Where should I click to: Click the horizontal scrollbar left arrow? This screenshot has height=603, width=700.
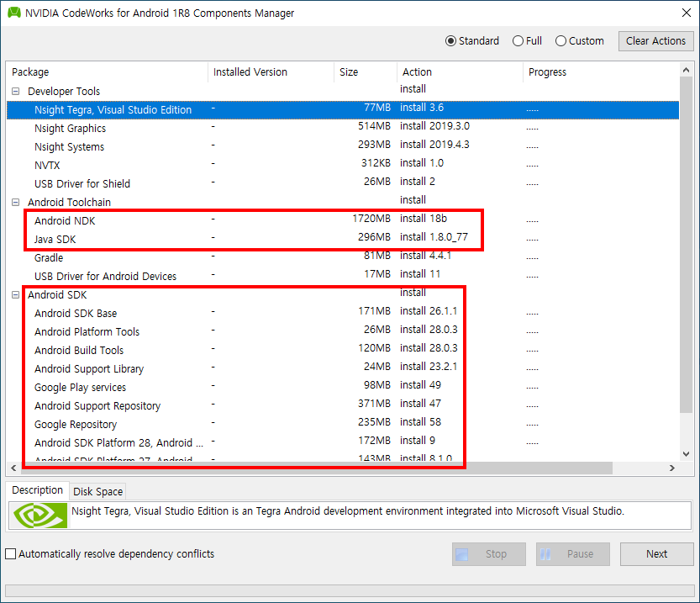13,468
